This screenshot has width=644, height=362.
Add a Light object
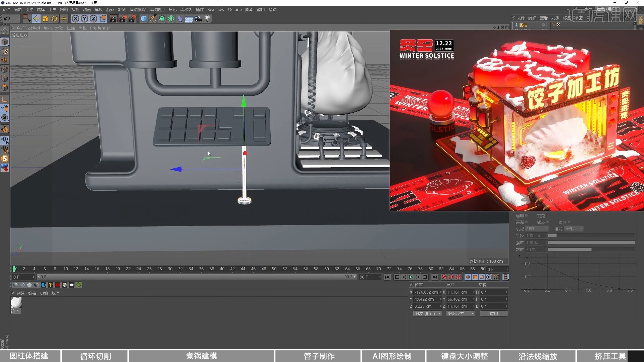click(x=208, y=19)
